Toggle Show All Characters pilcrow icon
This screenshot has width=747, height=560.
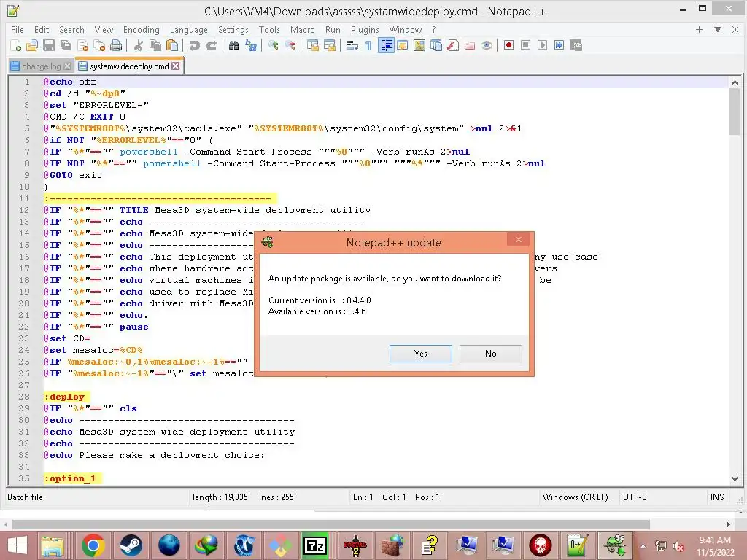[368, 45]
